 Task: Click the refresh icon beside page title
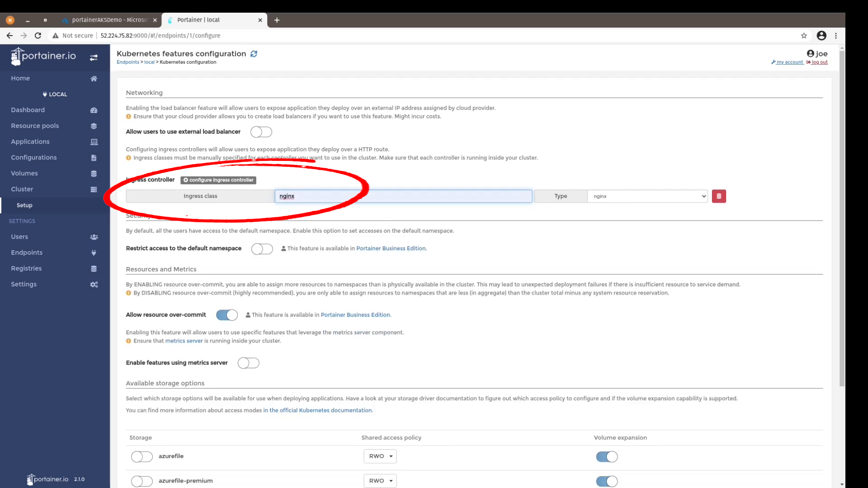click(x=254, y=54)
